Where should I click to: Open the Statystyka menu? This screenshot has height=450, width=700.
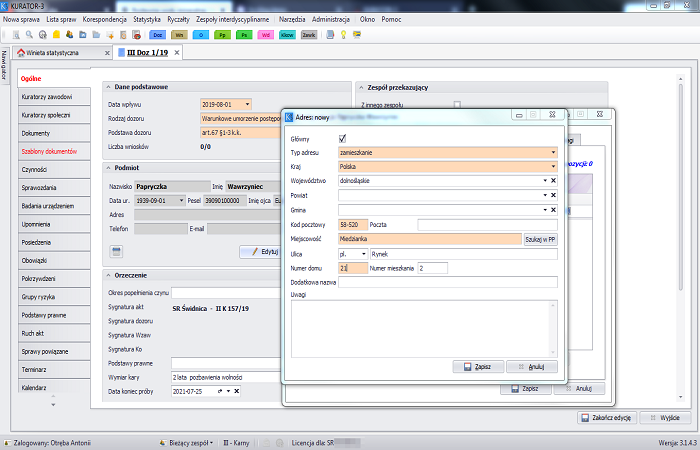(147, 20)
